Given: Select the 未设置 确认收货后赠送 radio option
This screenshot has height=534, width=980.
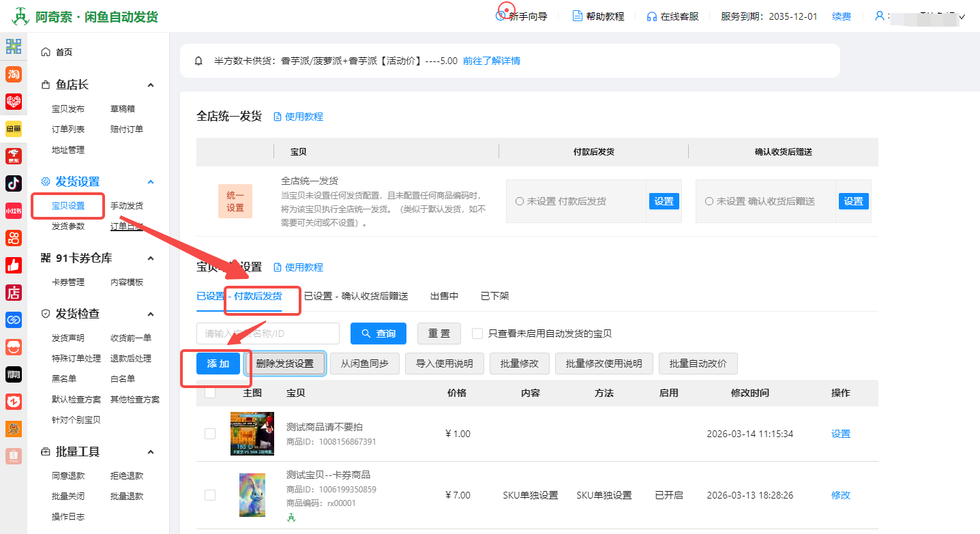Looking at the screenshot, I should click(x=709, y=201).
